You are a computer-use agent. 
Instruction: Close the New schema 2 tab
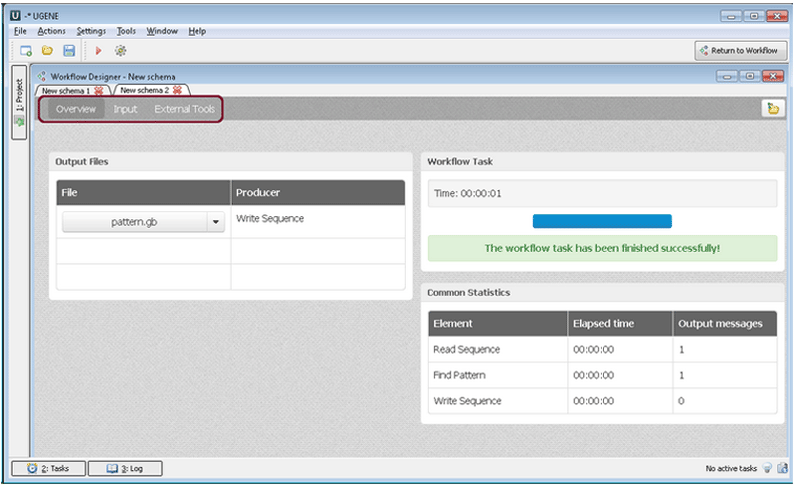click(177, 90)
